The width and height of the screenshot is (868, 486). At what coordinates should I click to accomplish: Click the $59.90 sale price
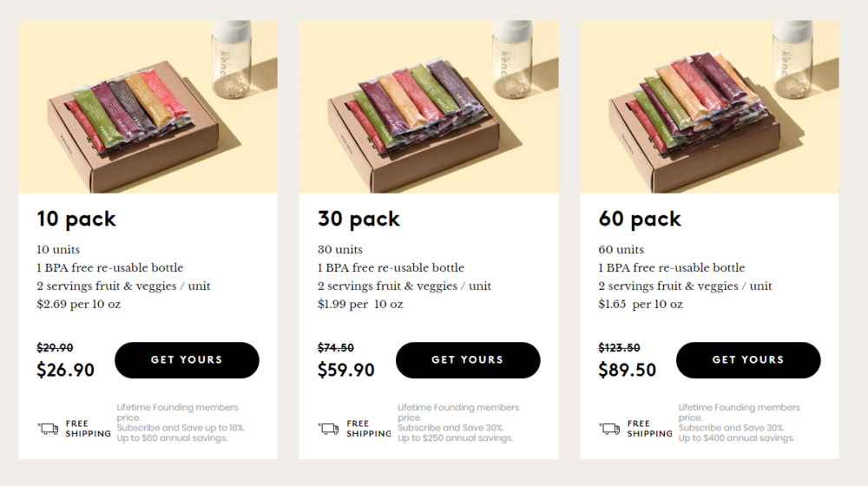346,371
